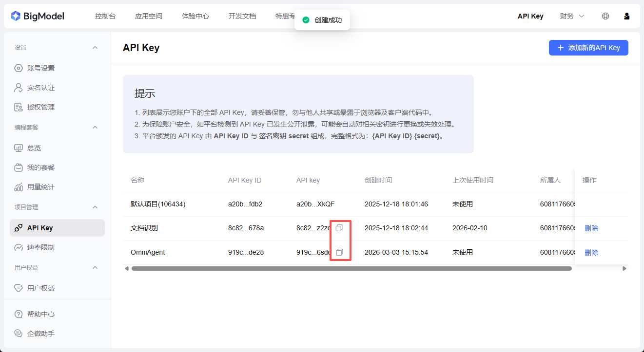Click the globe language icon
This screenshot has width=644, height=352.
[605, 16]
